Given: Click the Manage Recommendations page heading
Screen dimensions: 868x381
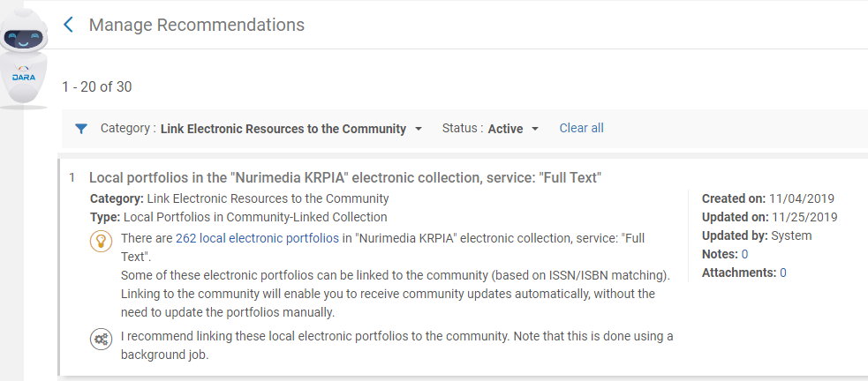Looking at the screenshot, I should click(197, 25).
